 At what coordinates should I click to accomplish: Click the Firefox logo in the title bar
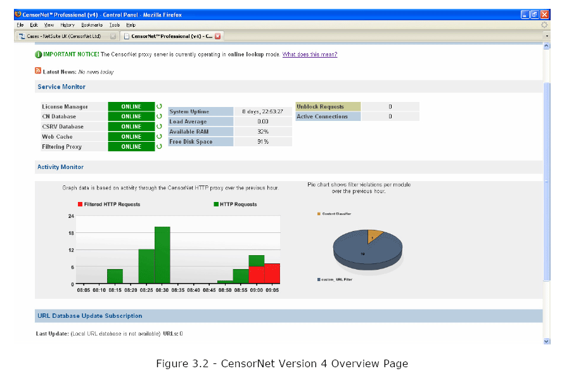coord(18,15)
